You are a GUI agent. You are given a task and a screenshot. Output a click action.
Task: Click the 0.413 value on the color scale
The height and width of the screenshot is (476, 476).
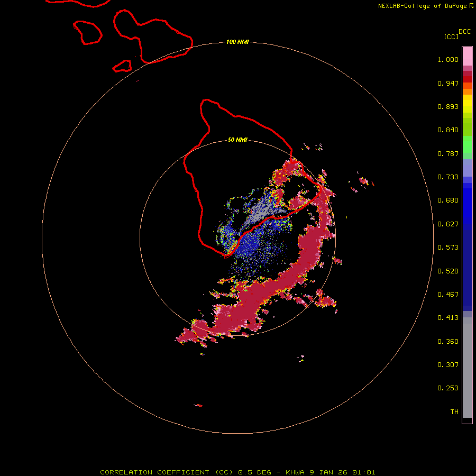click(x=448, y=318)
